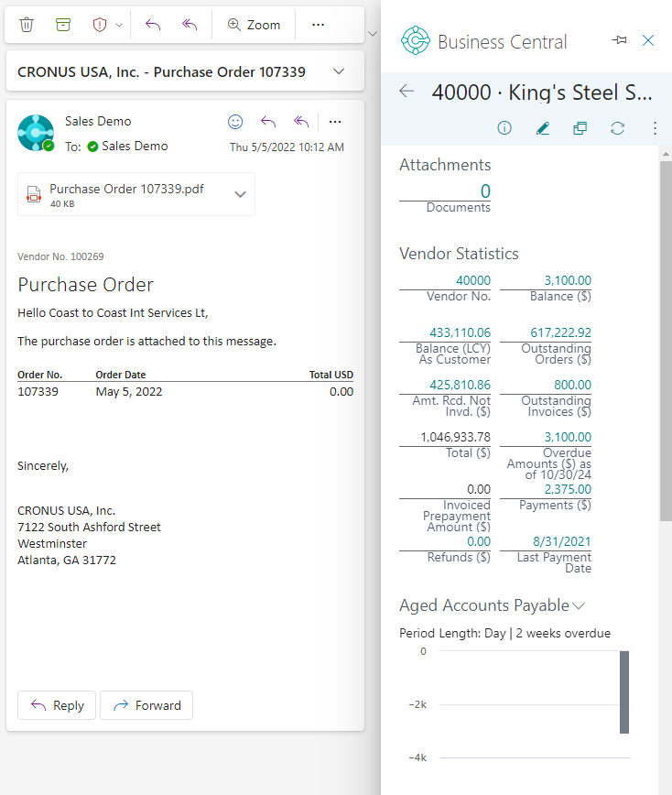Open attachment options for Purchase Order PDF
This screenshot has width=672, height=795.
tap(241, 194)
